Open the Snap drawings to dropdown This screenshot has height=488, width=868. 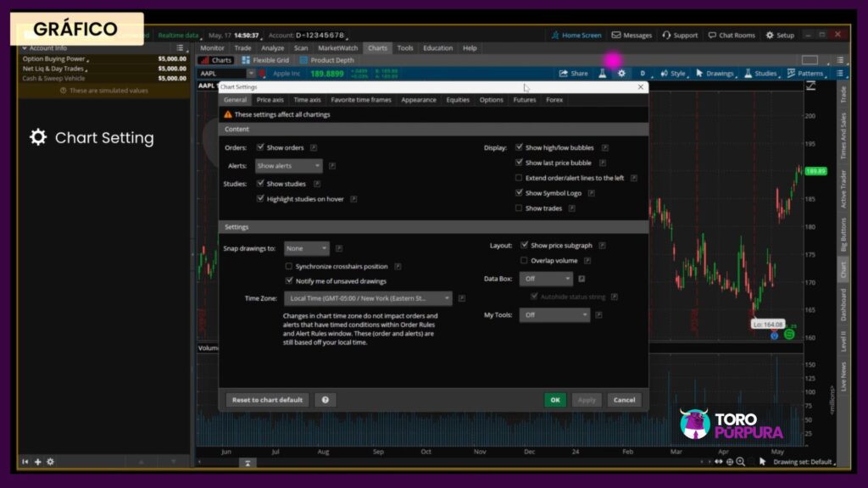click(307, 248)
